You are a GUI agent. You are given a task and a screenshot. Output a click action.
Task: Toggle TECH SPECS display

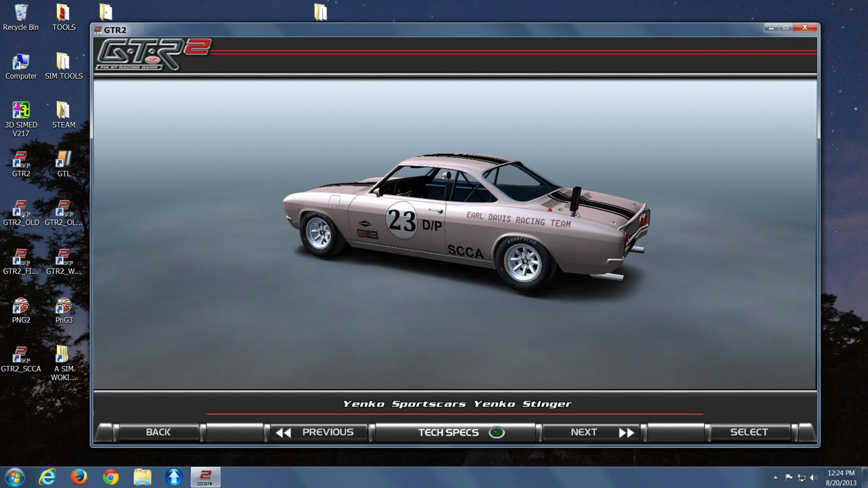pos(456,432)
